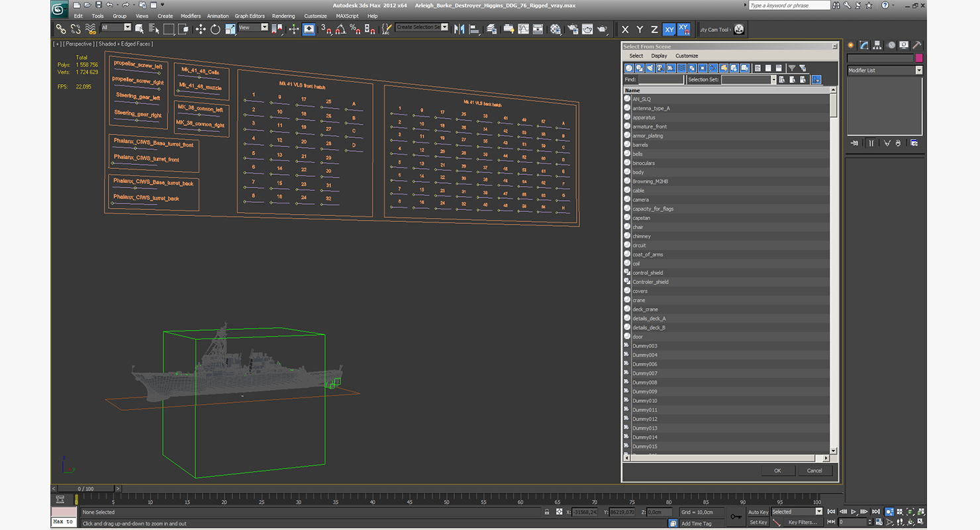Open Key Filters dialog
This screenshot has width=980, height=530.
pos(802,522)
